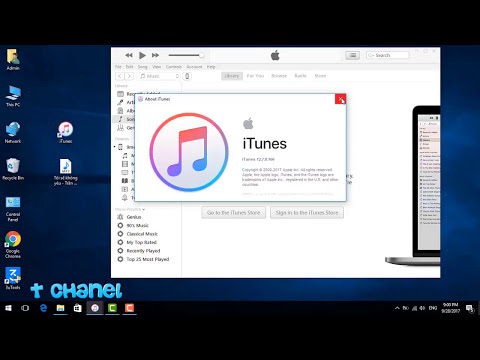Click the system tray volume icon
The height and width of the screenshot is (360, 480).
click(x=422, y=308)
